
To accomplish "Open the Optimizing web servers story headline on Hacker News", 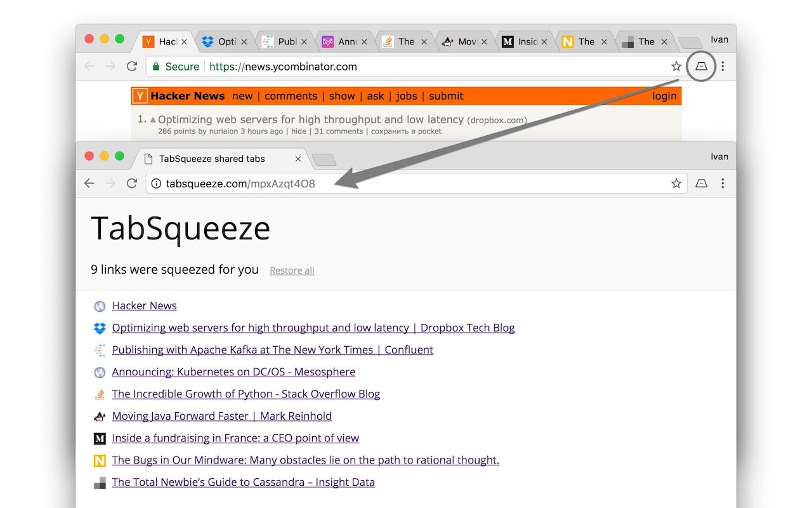I will [x=311, y=119].
